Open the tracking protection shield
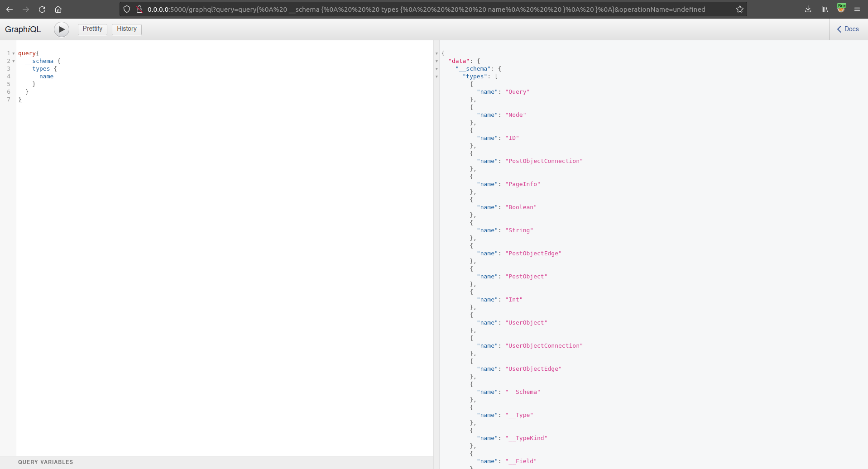The height and width of the screenshot is (469, 868). 127,9
